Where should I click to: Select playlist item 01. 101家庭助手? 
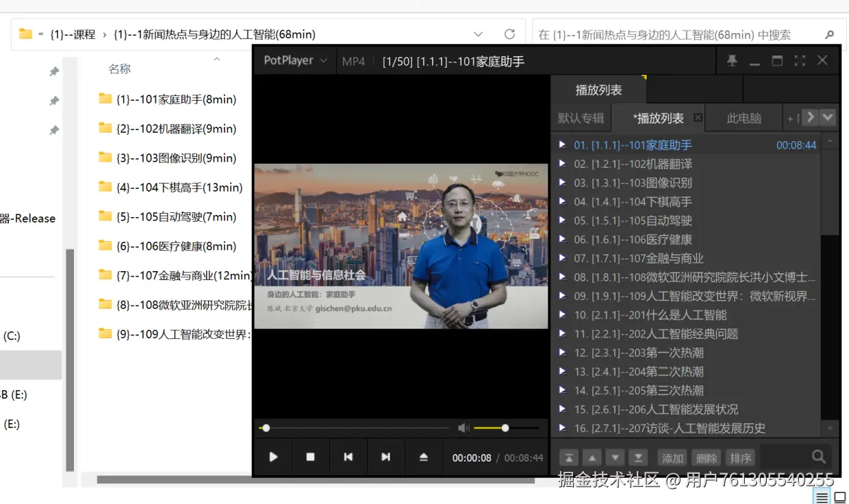[x=687, y=144]
